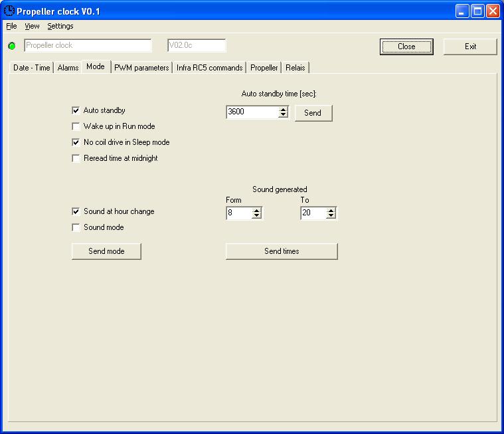Open the Settings menu
This screenshot has height=434, width=504.
click(x=60, y=26)
